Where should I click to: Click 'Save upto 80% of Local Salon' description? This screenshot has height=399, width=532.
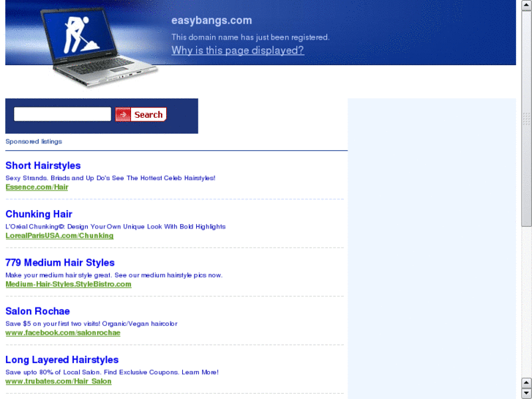pos(112,372)
